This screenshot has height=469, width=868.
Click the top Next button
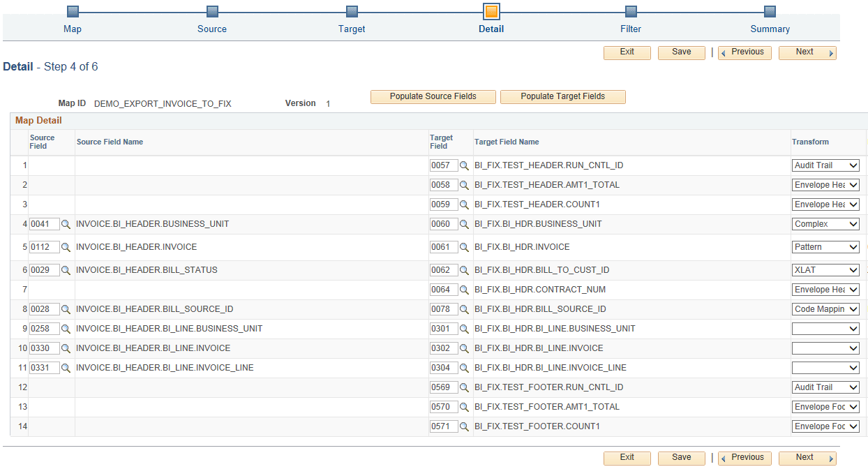click(807, 52)
